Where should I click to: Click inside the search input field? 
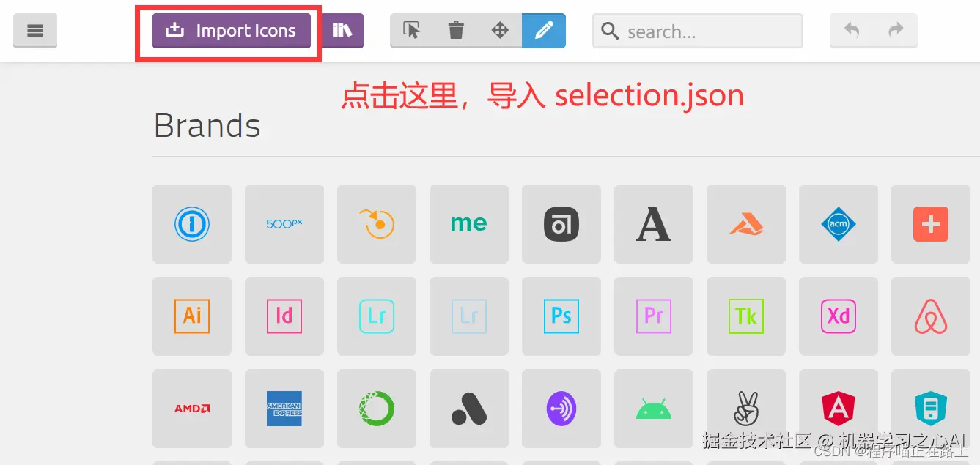click(696, 31)
